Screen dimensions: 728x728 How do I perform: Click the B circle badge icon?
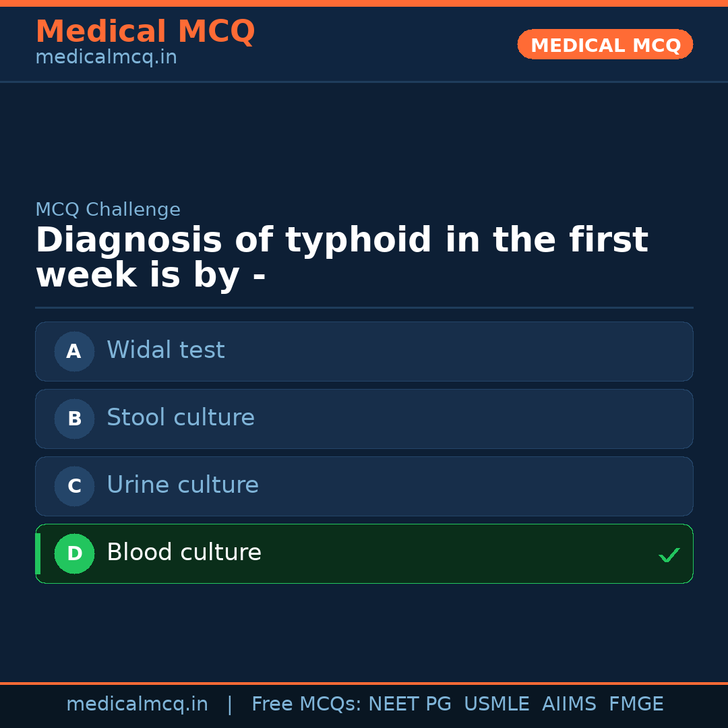pyautogui.click(x=74, y=419)
